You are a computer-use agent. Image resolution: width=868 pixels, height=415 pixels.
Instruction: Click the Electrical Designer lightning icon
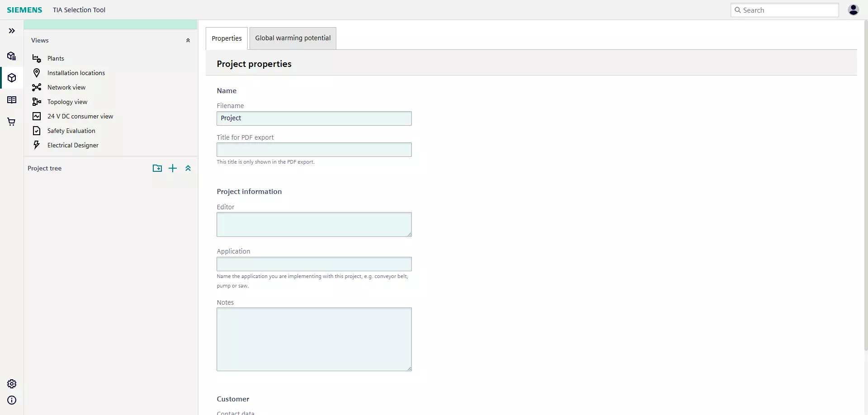click(37, 145)
